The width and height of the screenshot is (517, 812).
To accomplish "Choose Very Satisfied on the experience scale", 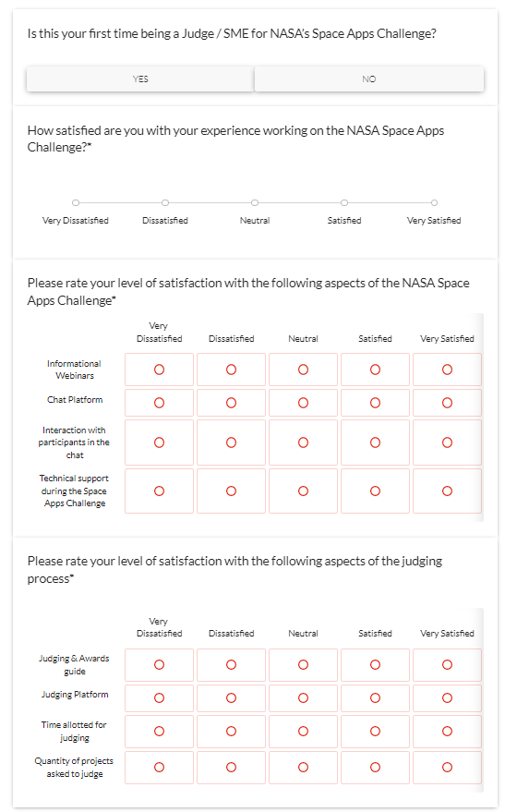I will coord(434,202).
